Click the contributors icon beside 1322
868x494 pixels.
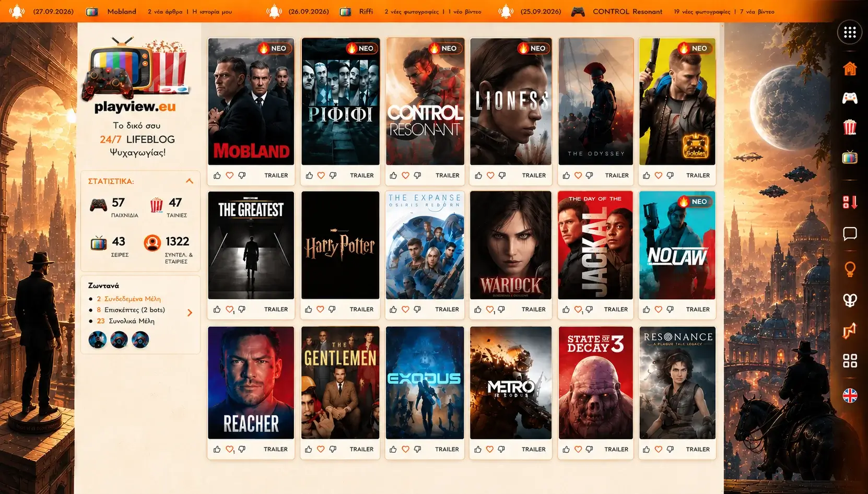[152, 243]
